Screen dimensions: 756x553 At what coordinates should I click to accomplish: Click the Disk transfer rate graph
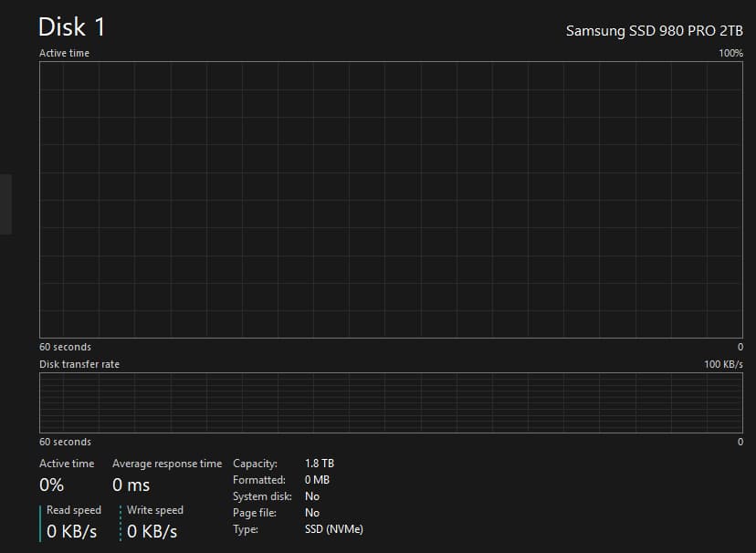[393, 402]
